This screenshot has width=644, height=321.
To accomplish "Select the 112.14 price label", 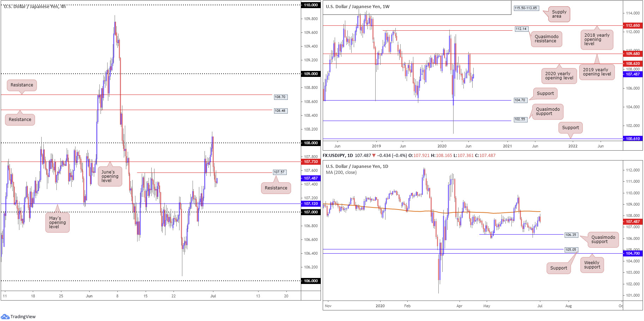I will click(521, 29).
